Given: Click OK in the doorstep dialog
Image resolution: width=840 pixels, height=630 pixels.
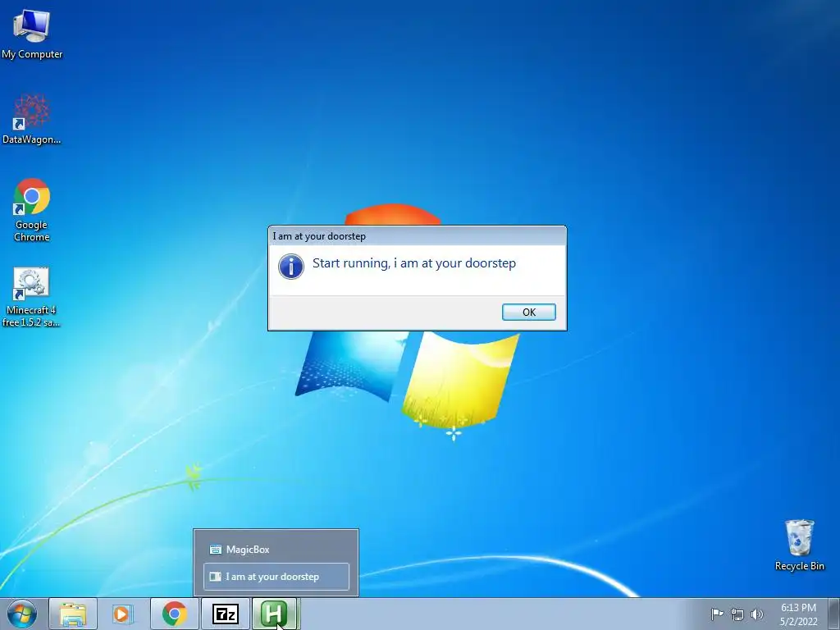Looking at the screenshot, I should (529, 313).
